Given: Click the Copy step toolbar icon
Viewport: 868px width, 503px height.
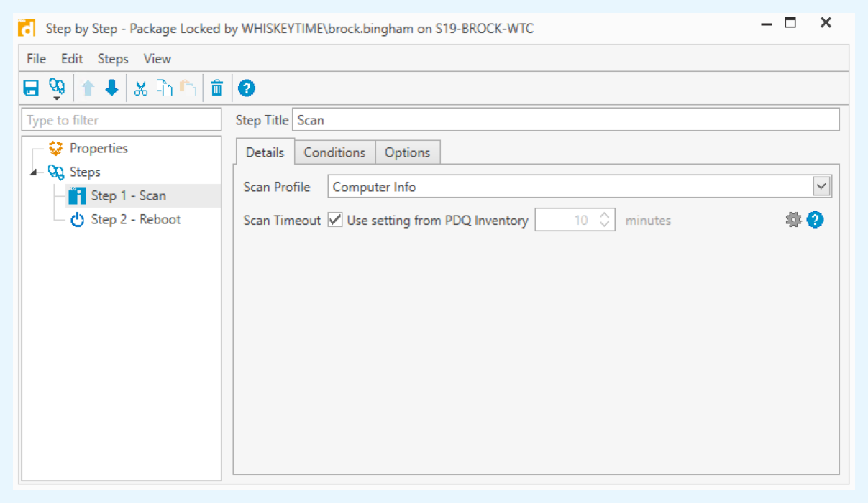Looking at the screenshot, I should click(165, 88).
